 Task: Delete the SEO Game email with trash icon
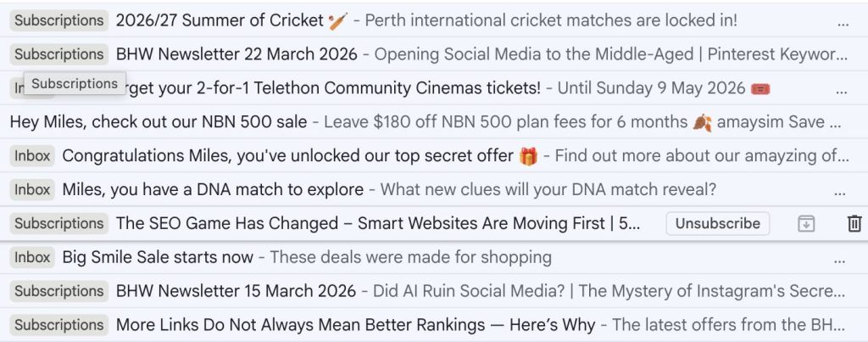[x=854, y=224]
